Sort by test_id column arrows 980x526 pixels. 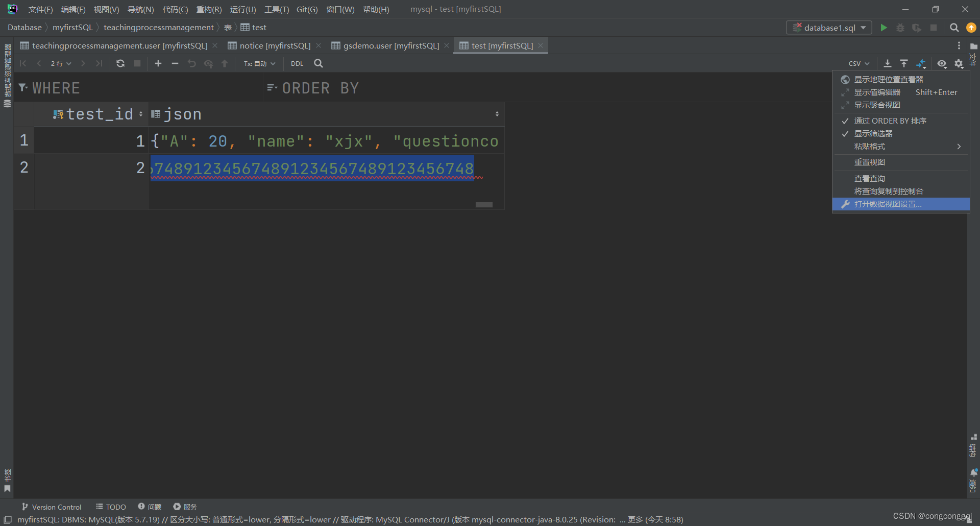click(x=141, y=114)
